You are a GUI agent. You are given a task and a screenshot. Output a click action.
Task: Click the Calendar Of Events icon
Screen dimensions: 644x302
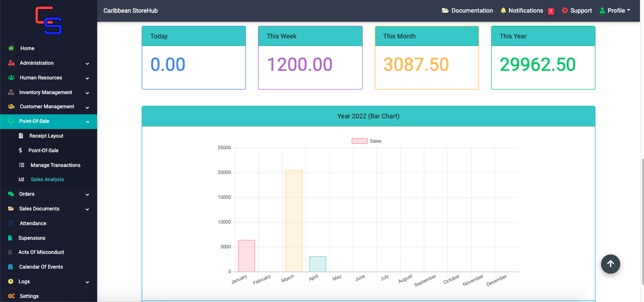click(x=11, y=267)
